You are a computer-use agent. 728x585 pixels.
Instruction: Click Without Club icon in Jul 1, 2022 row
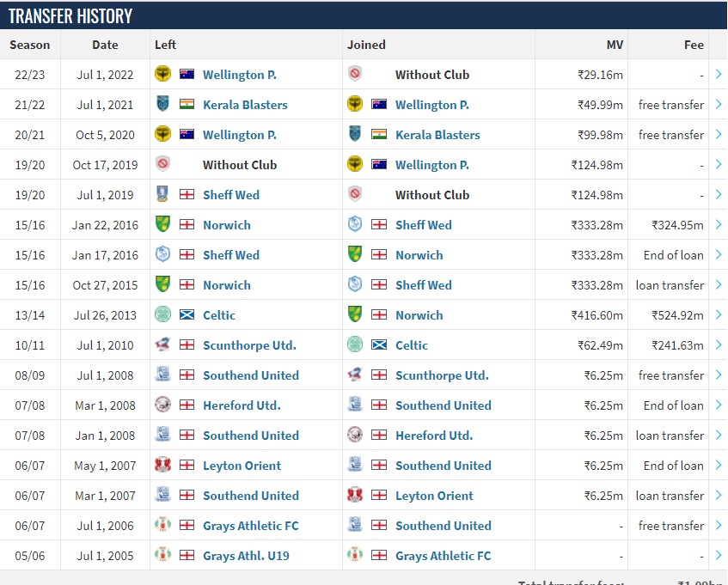[x=355, y=74]
